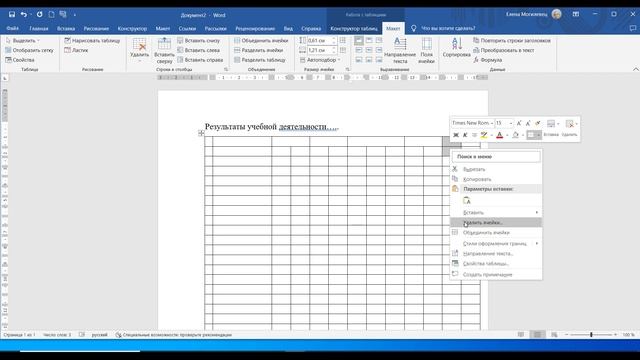Viewport: 640px width, 360px height.
Task: Switch to Web Layout view in status bar
Action: tap(554, 335)
